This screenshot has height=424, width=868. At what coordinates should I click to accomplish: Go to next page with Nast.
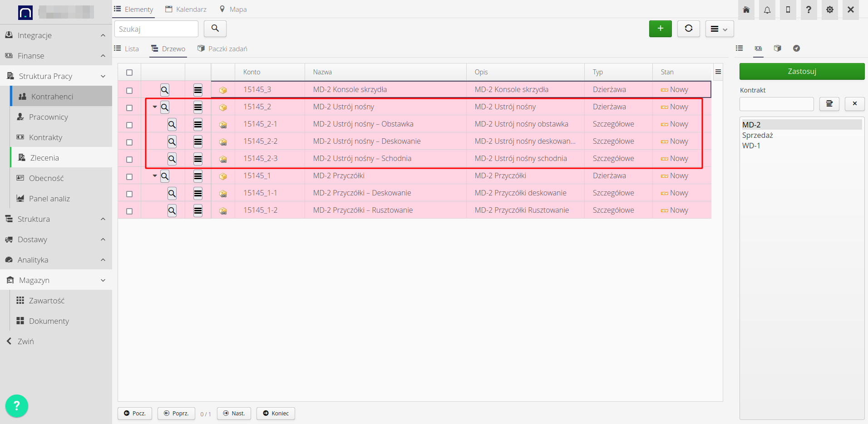point(234,413)
